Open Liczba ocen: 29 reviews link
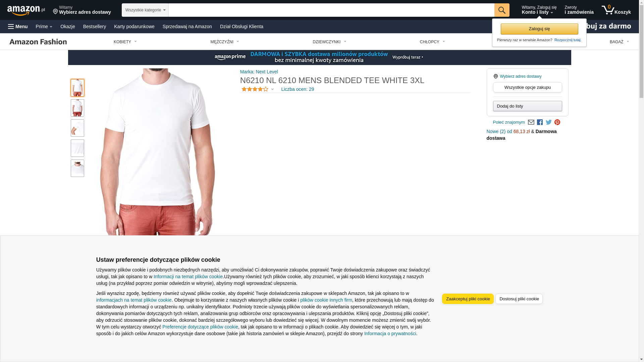This screenshot has width=644, height=362. tap(298, 89)
